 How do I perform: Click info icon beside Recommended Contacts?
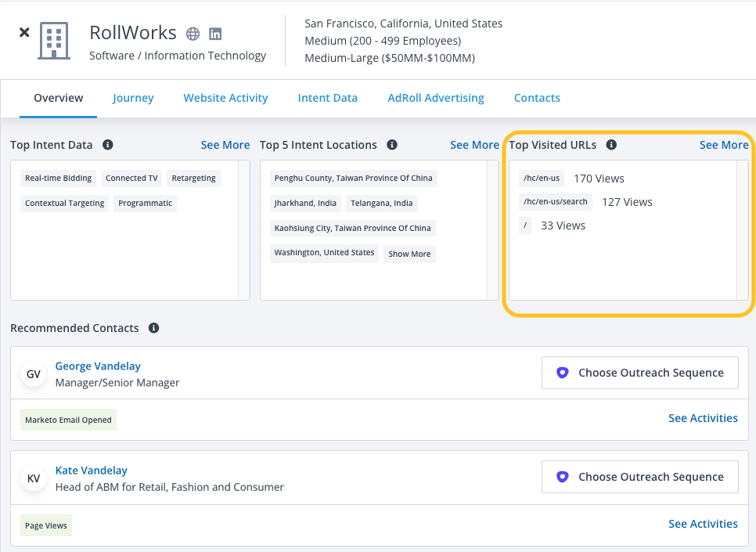[x=154, y=328]
